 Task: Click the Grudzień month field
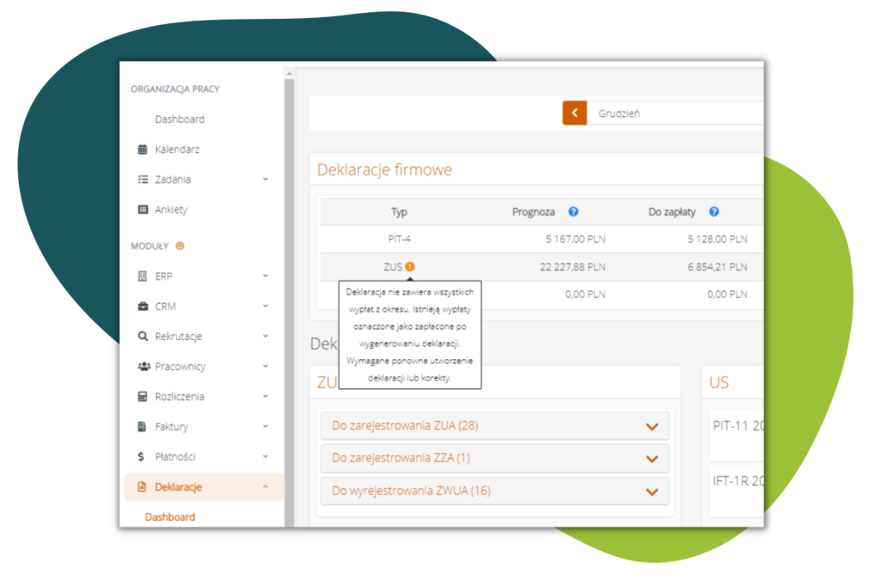pyautogui.click(x=674, y=114)
